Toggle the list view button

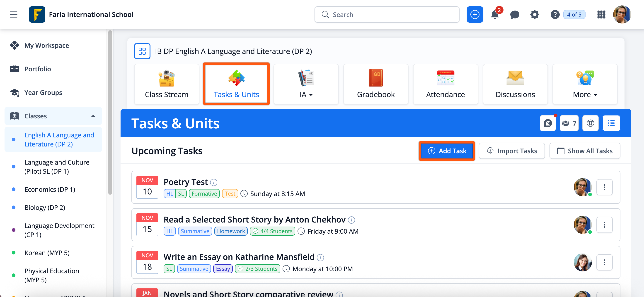(611, 123)
